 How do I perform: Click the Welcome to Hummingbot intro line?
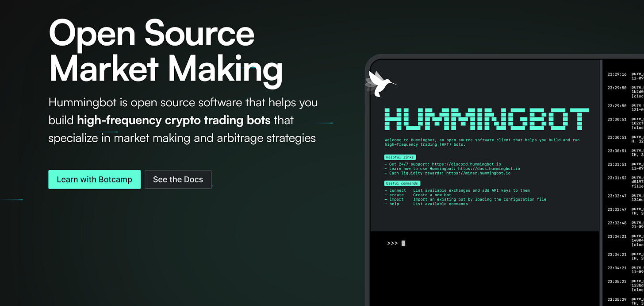pyautogui.click(x=482, y=142)
